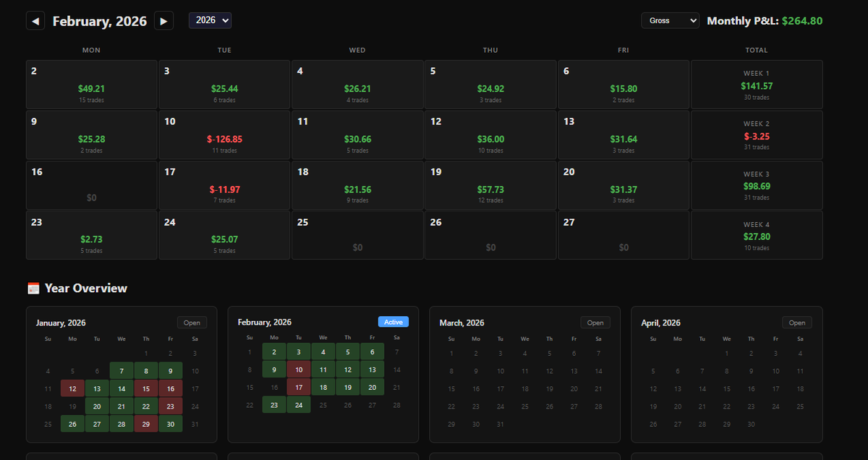Open February 5 cell showing $24.92
Screen dimensions: 868x460
(x=490, y=85)
